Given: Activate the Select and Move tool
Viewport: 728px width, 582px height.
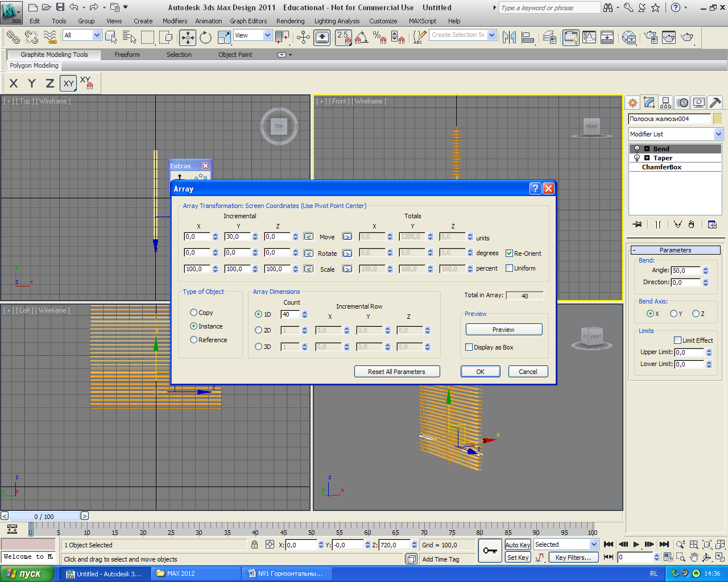Looking at the screenshot, I should pyautogui.click(x=188, y=38).
